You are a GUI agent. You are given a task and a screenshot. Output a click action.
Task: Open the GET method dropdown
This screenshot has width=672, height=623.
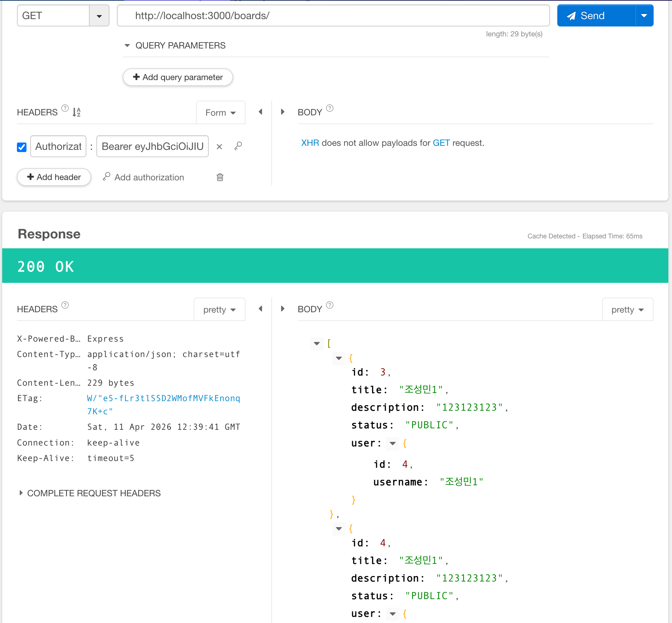tap(99, 16)
